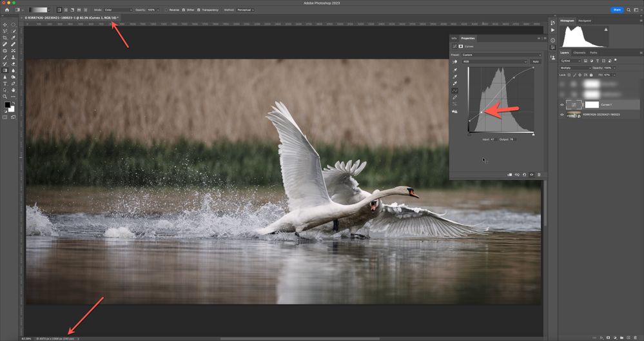
Task: Enable the Reverse checkbox
Action: coord(166,10)
